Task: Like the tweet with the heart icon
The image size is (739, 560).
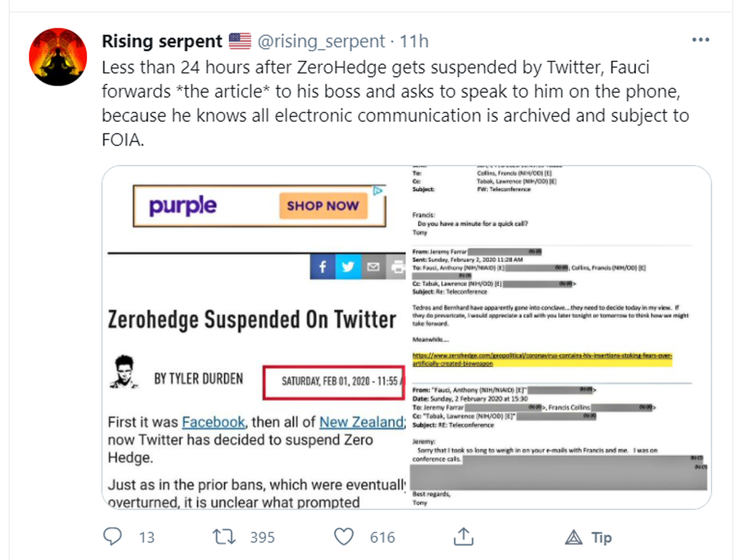Action: pyautogui.click(x=344, y=537)
